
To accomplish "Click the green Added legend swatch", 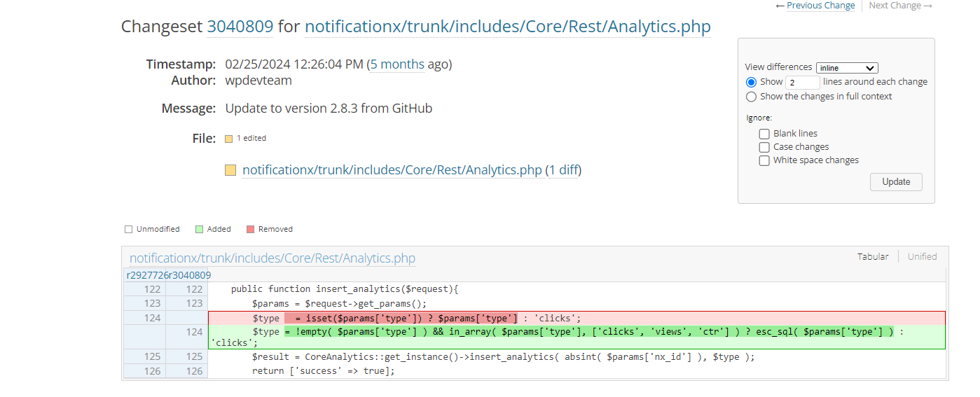I will 199,229.
